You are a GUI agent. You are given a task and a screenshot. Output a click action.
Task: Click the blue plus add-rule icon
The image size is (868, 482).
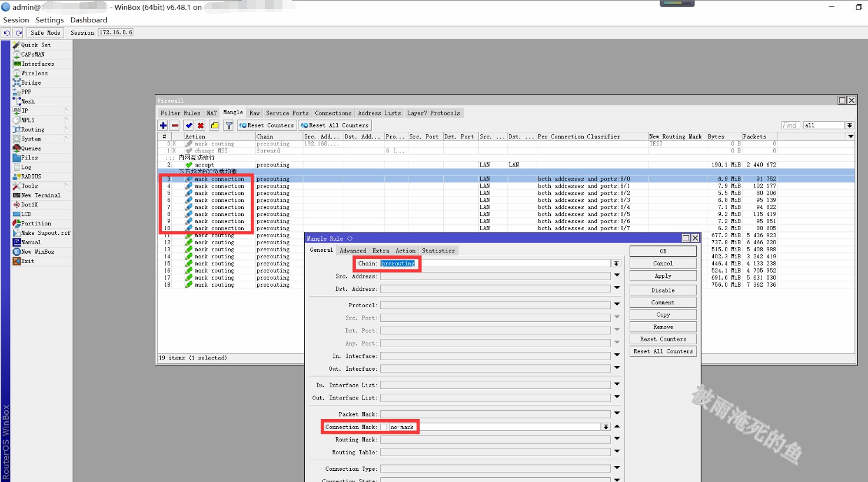[x=163, y=125]
